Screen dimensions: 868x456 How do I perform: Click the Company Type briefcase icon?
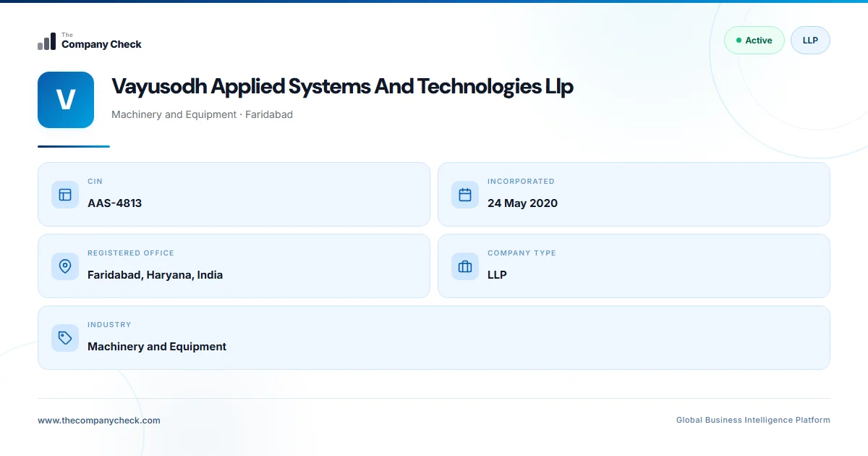click(x=465, y=266)
